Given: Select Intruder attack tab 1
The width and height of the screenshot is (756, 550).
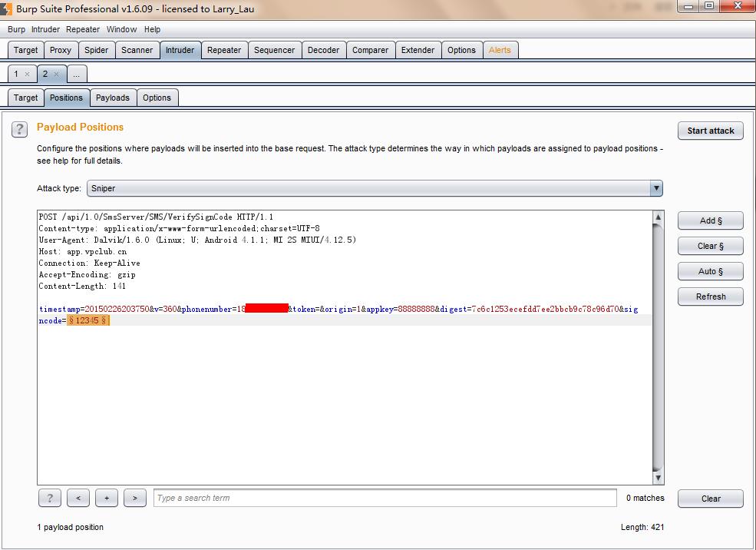Looking at the screenshot, I should (x=16, y=74).
